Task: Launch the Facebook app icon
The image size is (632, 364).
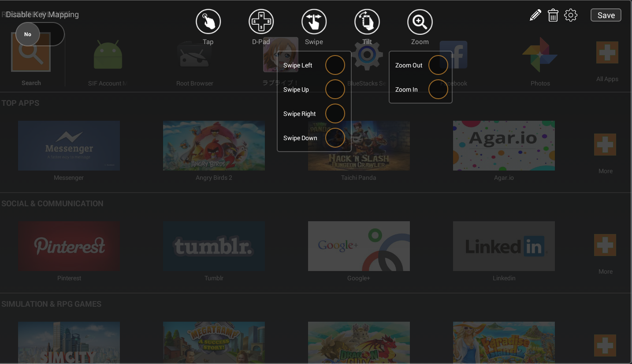Action: point(454,55)
